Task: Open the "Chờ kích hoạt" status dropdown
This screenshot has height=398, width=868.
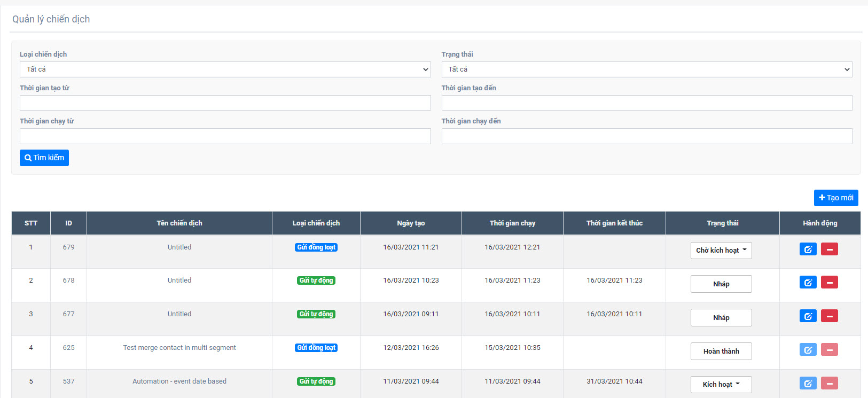Action: tap(721, 251)
